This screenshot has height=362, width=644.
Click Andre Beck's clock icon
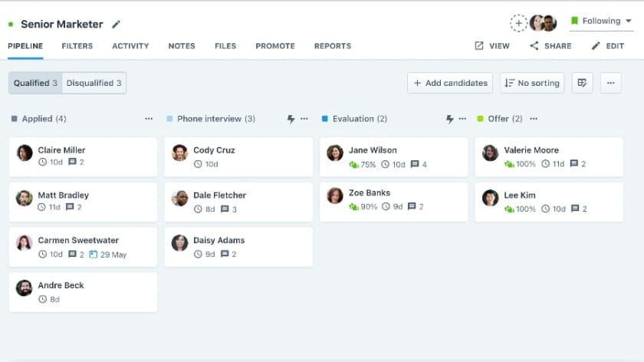(43, 299)
